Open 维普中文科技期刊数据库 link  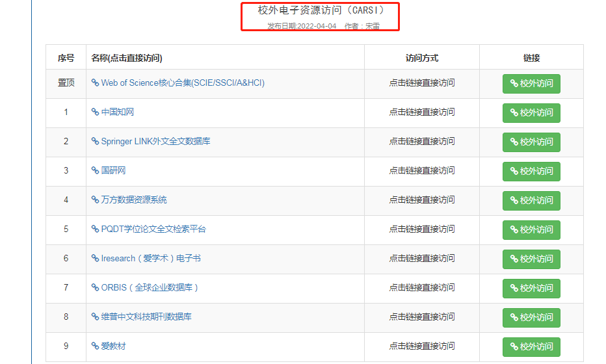[146, 317]
